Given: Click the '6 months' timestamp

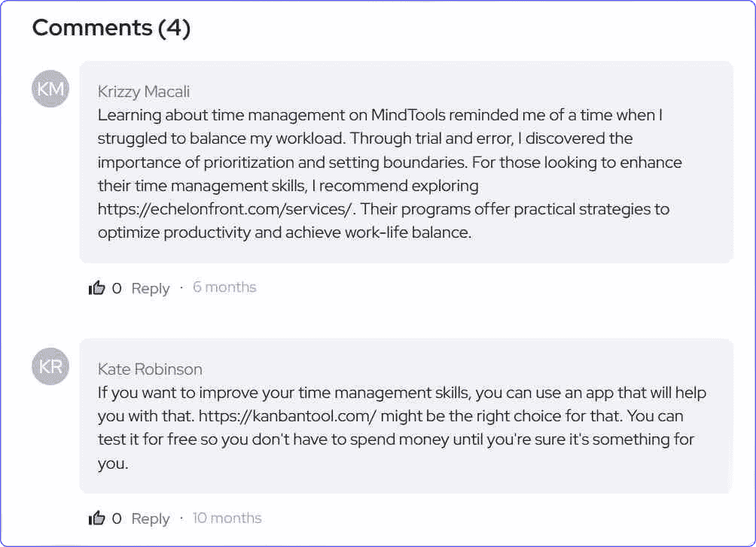Looking at the screenshot, I should 224,287.
